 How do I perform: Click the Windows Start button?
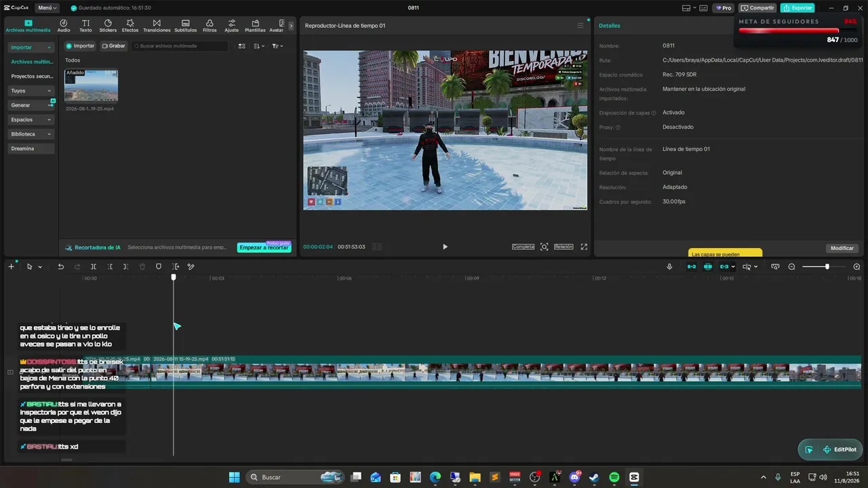(234, 477)
